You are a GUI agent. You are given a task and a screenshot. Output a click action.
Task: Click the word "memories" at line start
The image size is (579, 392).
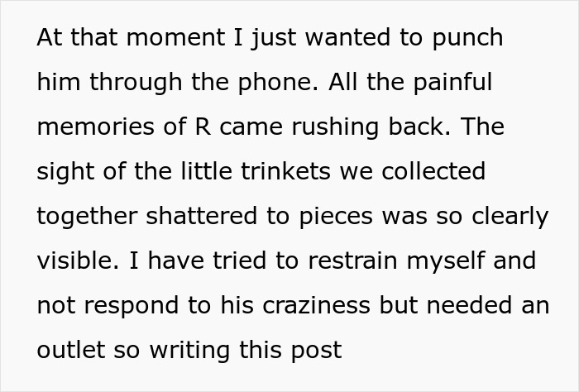[x=96, y=127]
